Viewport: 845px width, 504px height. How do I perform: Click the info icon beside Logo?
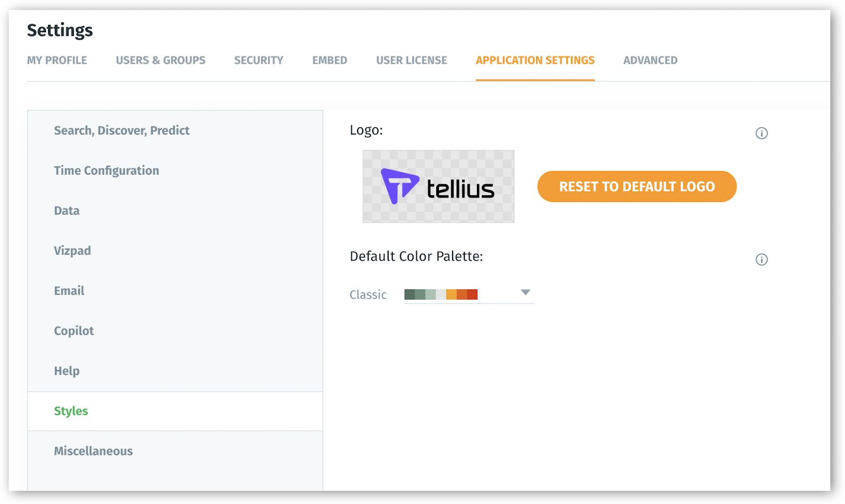click(x=761, y=133)
